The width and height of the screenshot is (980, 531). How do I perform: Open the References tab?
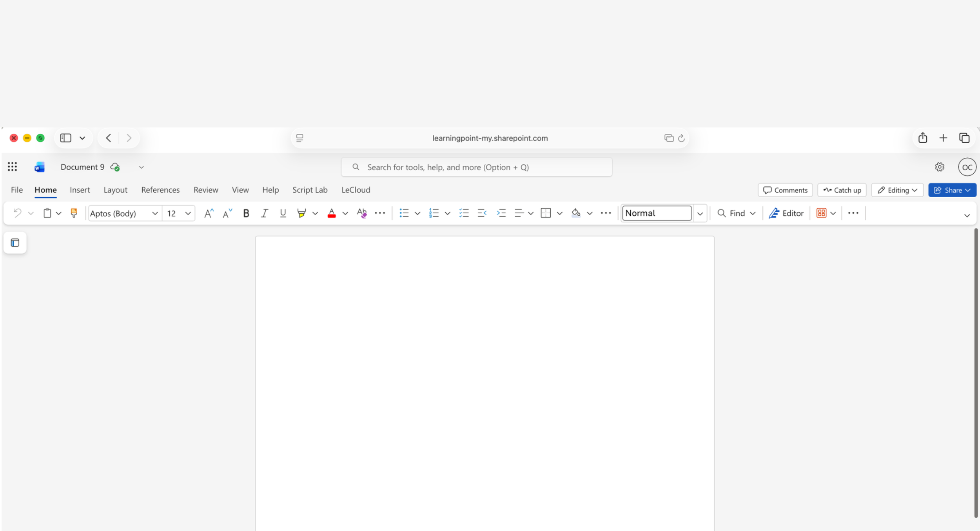pos(160,190)
